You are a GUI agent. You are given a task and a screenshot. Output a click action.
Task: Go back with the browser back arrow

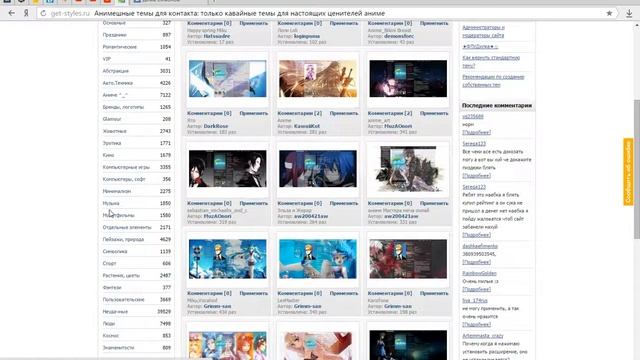point(11,13)
